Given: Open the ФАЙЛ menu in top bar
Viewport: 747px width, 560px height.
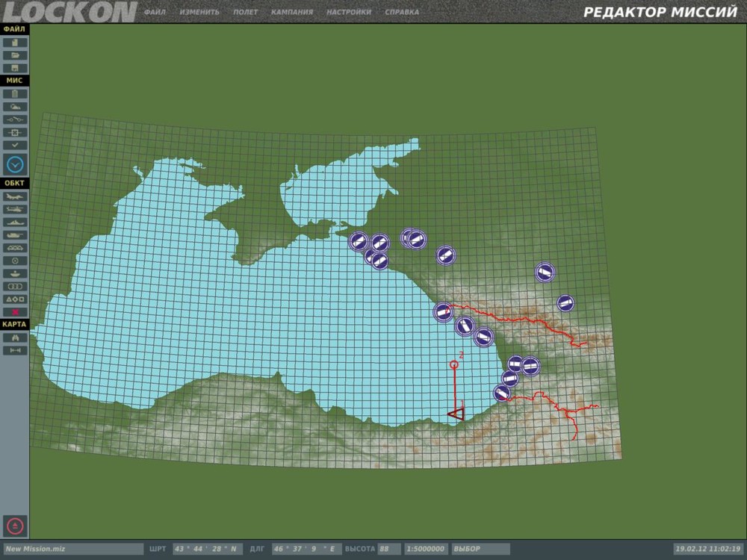Looking at the screenshot, I should pyautogui.click(x=155, y=12).
